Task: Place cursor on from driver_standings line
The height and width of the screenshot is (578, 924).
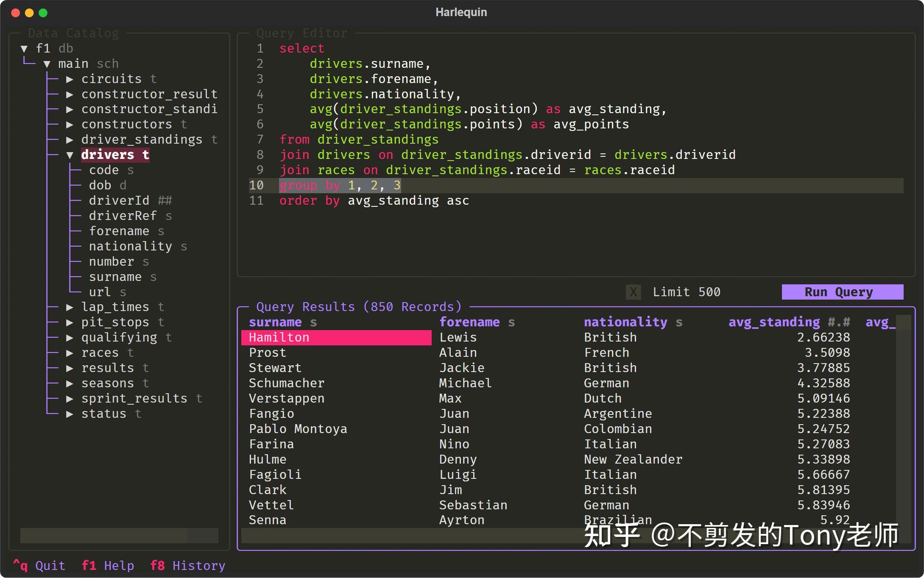Action: coord(359,140)
